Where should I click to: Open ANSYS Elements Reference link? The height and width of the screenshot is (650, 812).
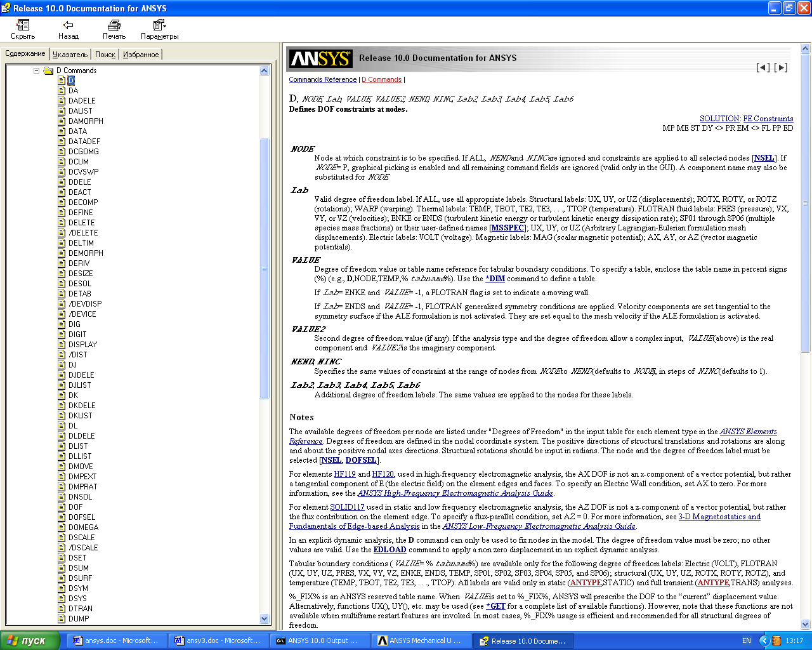748,432
